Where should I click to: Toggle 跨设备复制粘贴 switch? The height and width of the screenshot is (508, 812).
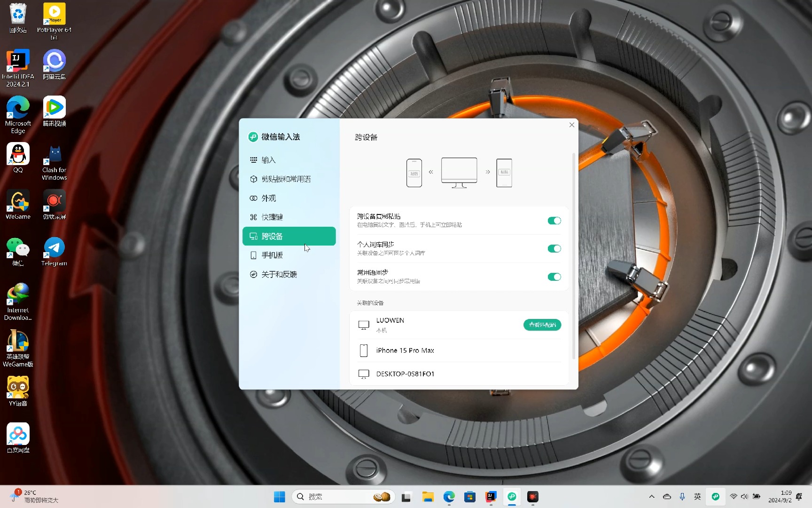click(x=554, y=221)
